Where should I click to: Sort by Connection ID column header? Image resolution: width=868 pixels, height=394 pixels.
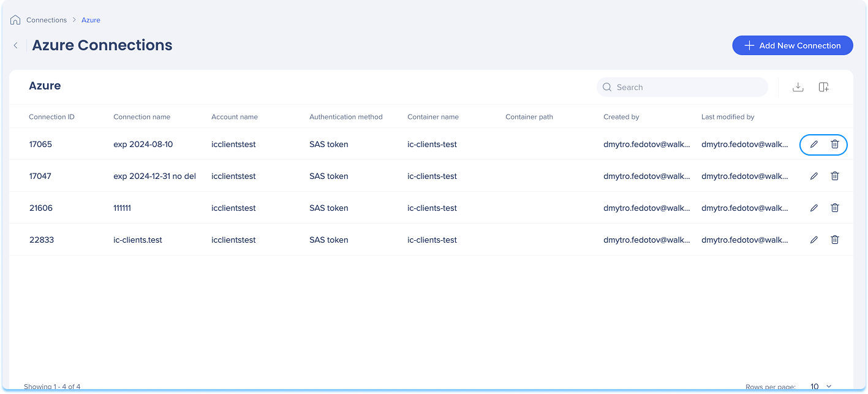(x=51, y=117)
